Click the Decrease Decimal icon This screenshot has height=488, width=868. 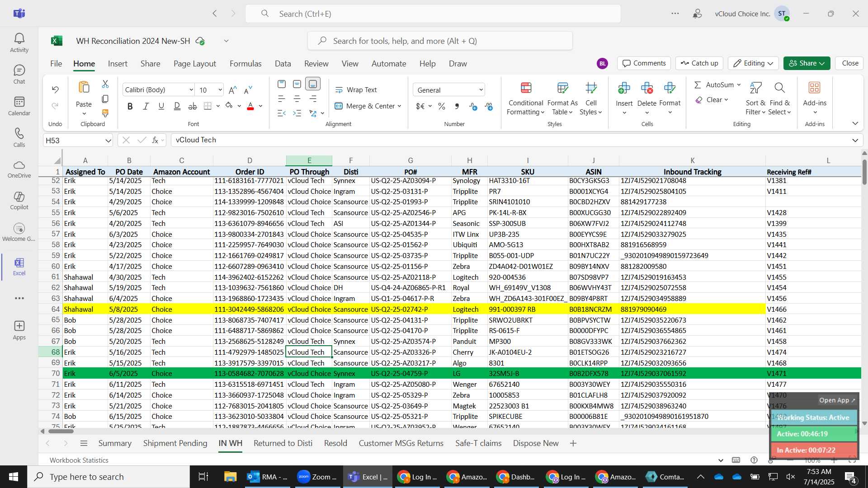tap(489, 106)
